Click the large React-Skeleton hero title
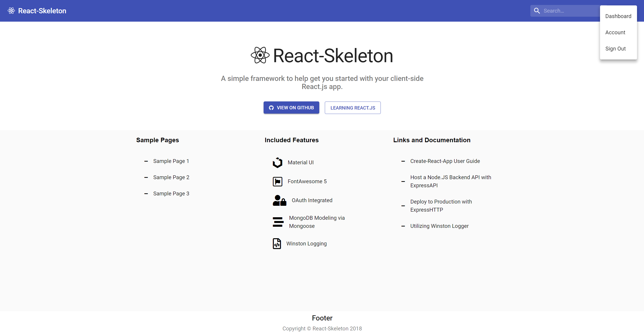Screen dimensions: 644x334 point(333,55)
